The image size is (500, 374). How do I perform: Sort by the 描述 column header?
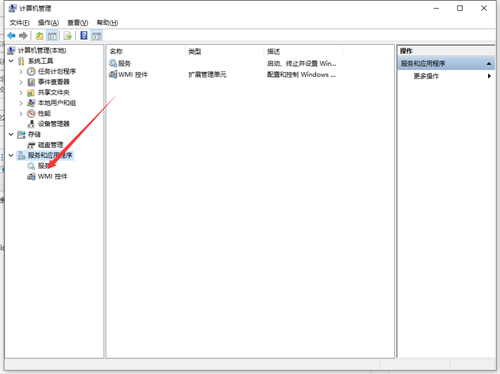[x=303, y=51]
